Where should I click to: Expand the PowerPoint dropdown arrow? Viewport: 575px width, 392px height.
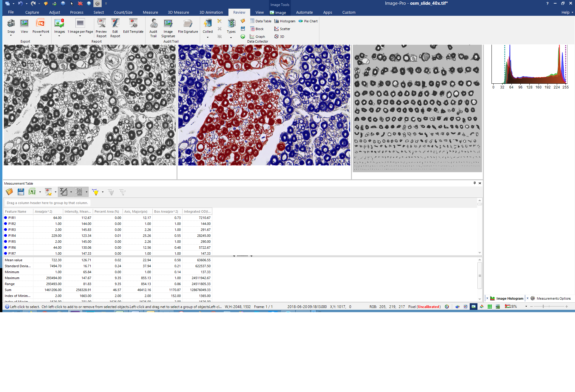click(41, 36)
